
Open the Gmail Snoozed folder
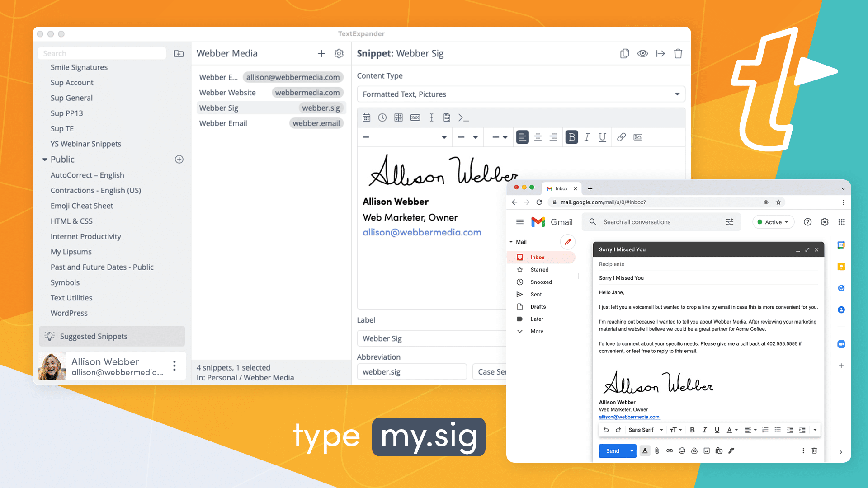[x=541, y=282]
